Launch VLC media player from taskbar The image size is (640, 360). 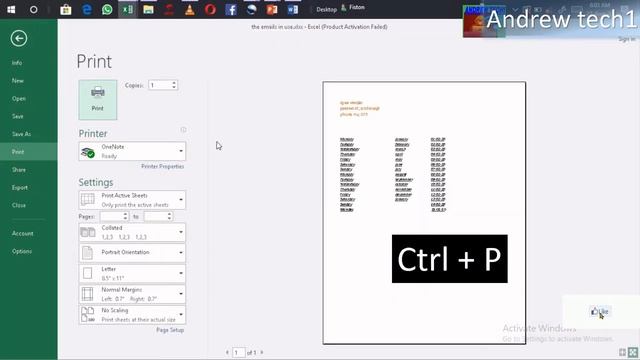pos(190,9)
